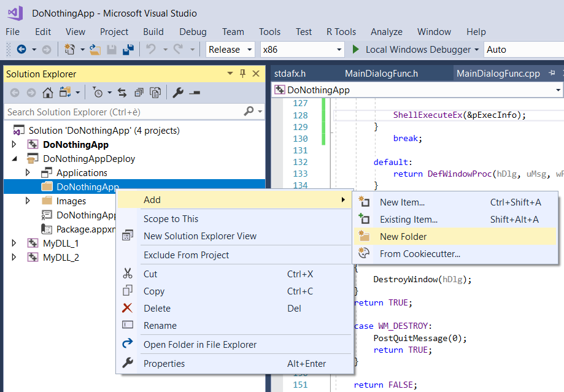
Task: Click the New Project toolbar icon
Action: (69, 49)
